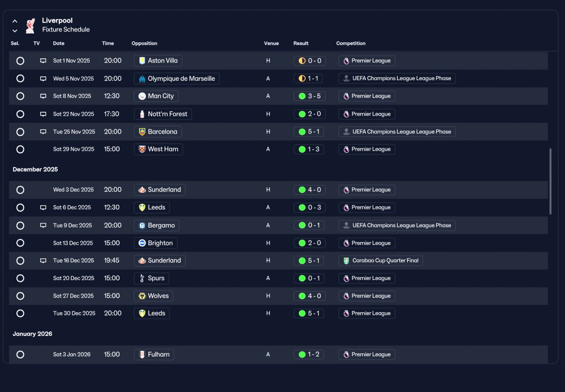565x392 pixels.
Task: Click the TV icon for Aston Villa match
Action: [43, 61]
